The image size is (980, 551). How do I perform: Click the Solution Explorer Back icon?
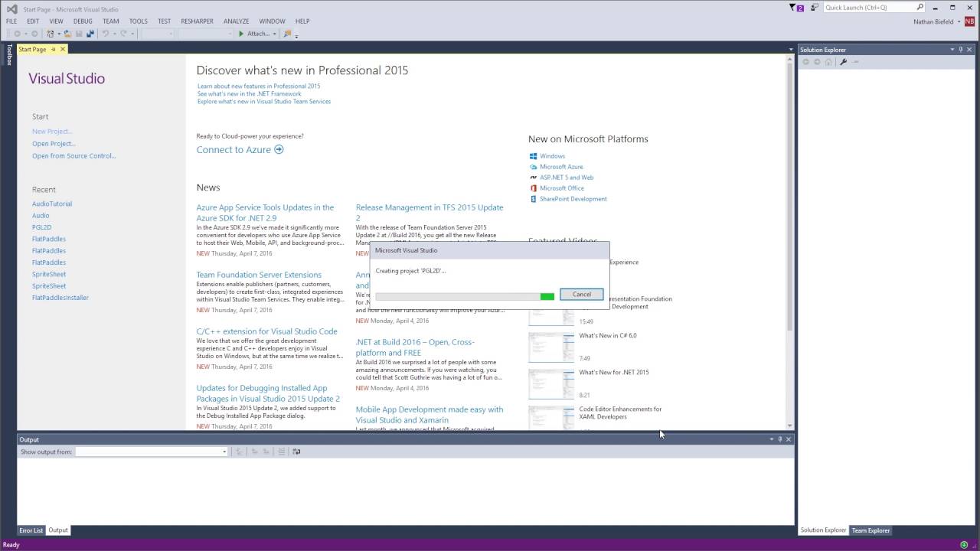coord(805,62)
